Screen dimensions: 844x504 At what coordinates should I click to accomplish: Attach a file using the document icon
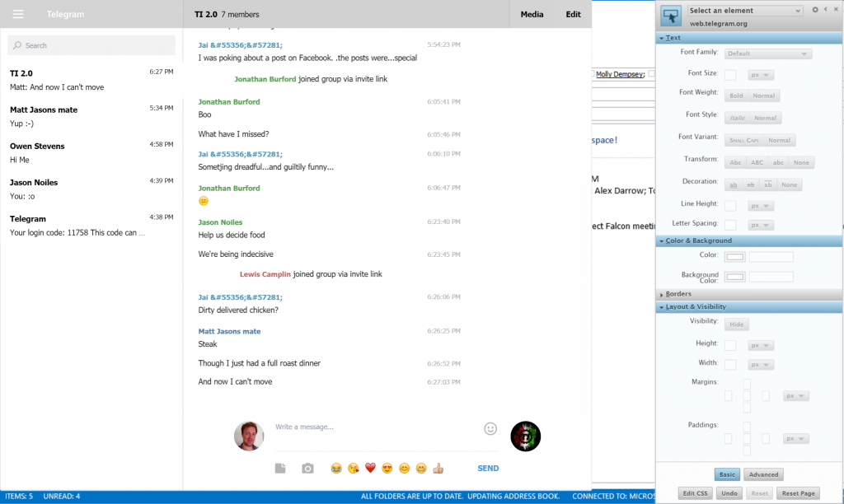pyautogui.click(x=280, y=468)
